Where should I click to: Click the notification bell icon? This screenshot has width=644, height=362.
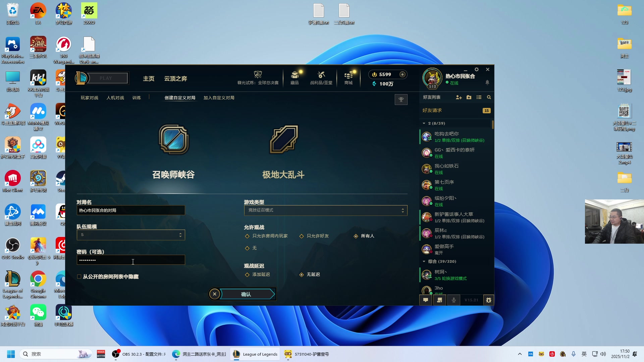click(x=487, y=82)
